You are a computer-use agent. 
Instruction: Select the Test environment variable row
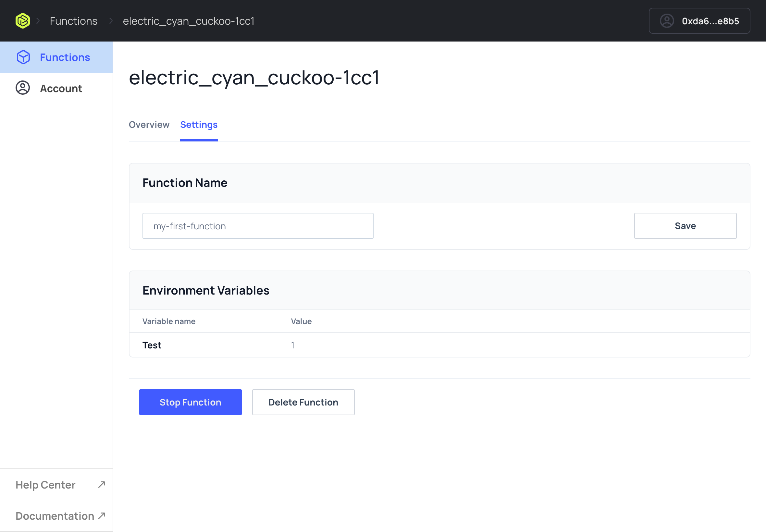(152, 345)
